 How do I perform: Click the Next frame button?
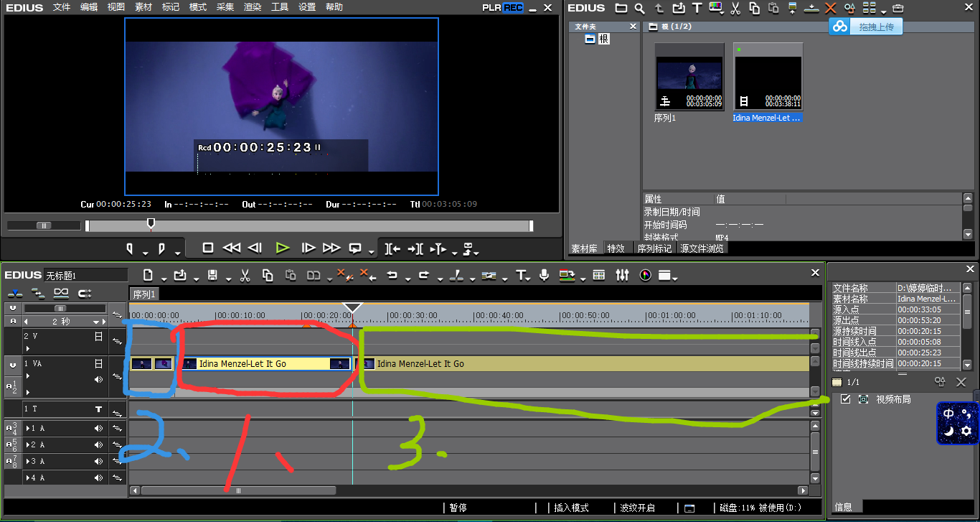308,248
